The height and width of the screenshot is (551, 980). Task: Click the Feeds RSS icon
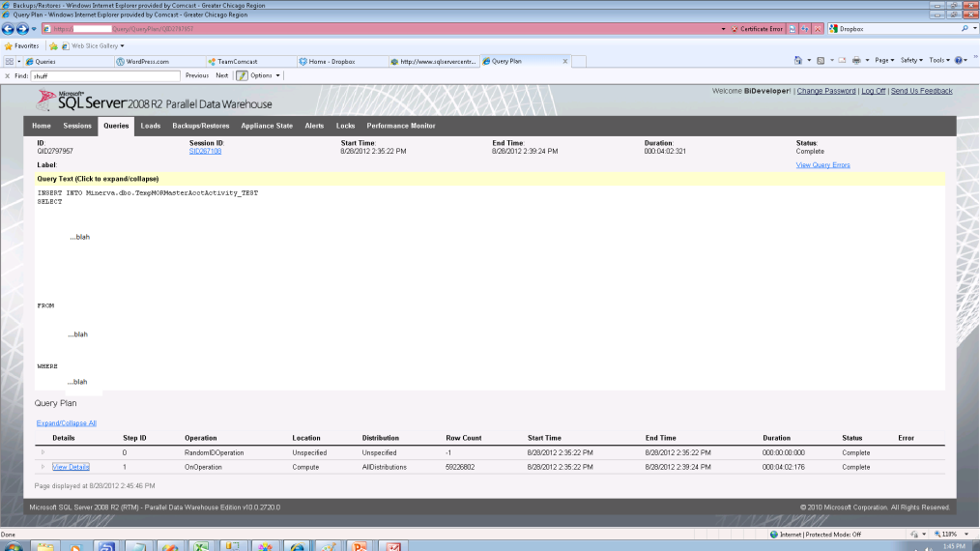(x=821, y=61)
